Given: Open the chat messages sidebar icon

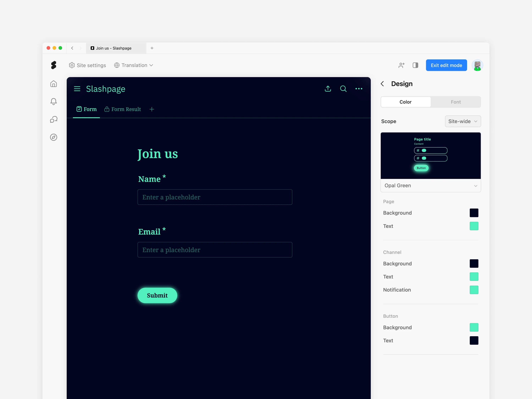Looking at the screenshot, I should tap(54, 119).
